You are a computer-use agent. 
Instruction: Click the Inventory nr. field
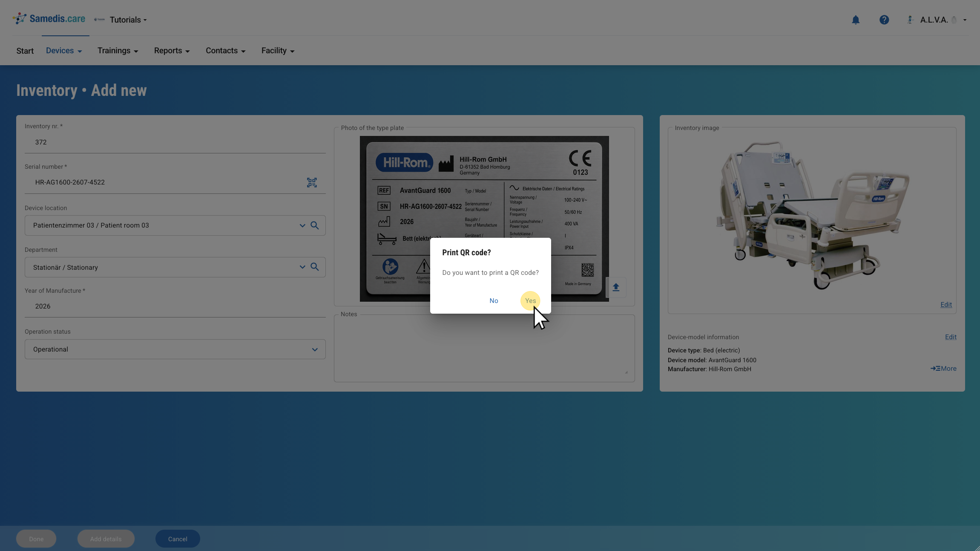pyautogui.click(x=175, y=142)
